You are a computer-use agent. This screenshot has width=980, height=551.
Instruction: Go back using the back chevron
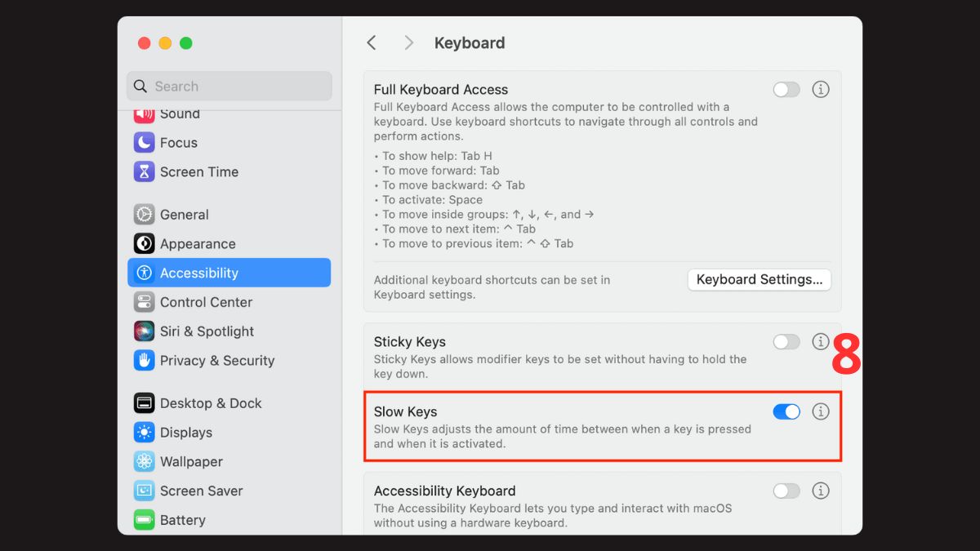372,43
